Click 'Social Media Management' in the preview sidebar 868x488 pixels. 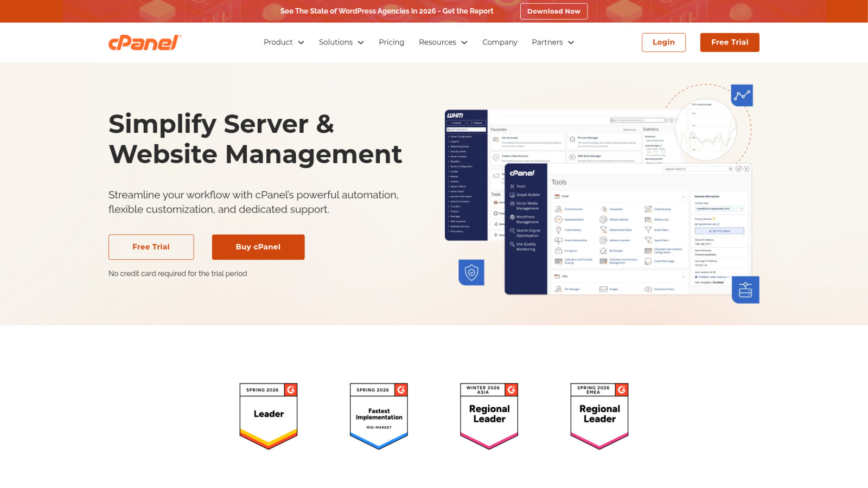pos(524,206)
